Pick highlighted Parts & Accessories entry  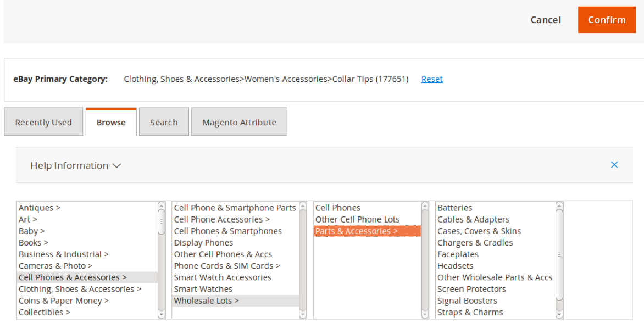click(367, 231)
